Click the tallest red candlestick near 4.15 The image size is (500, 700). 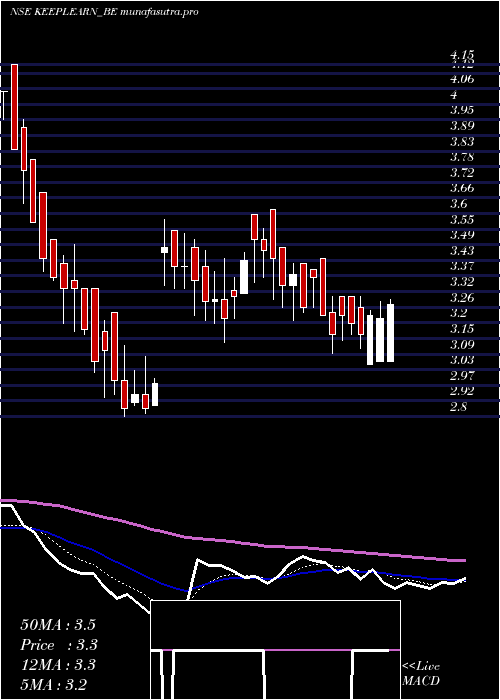15,107
